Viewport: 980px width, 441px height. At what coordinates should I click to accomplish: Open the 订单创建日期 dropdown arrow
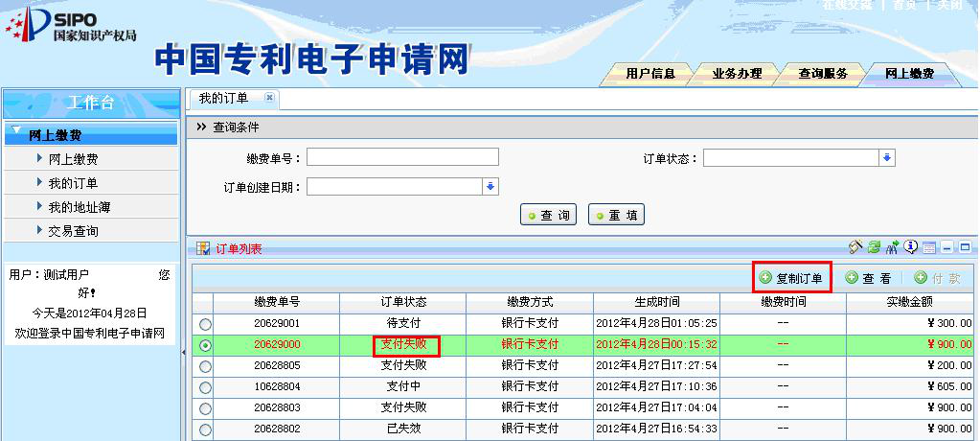click(x=491, y=187)
